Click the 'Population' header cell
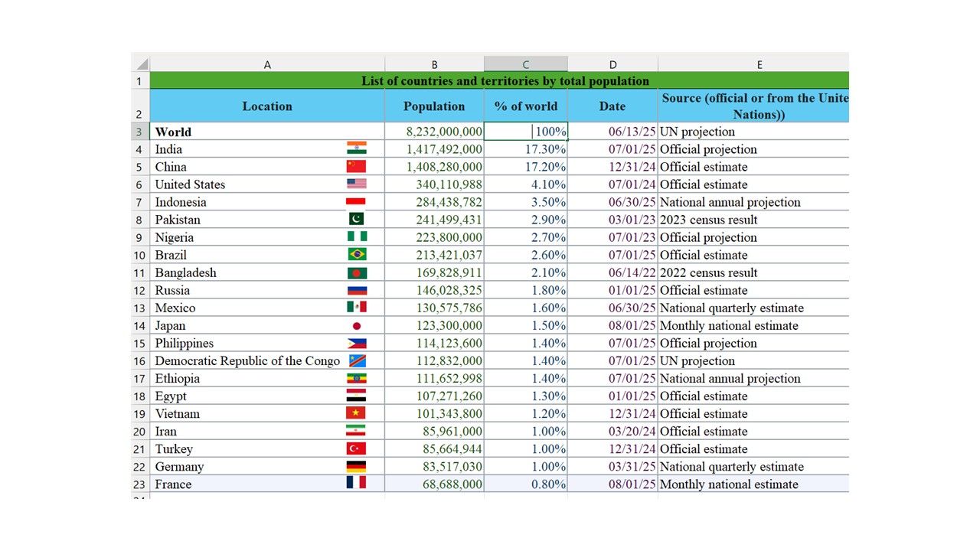The width and height of the screenshot is (980, 551). click(434, 106)
